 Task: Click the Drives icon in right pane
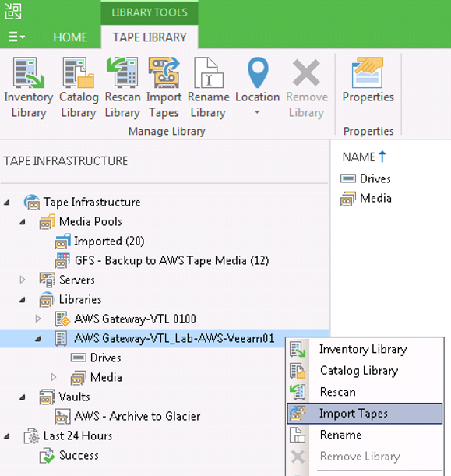348,178
